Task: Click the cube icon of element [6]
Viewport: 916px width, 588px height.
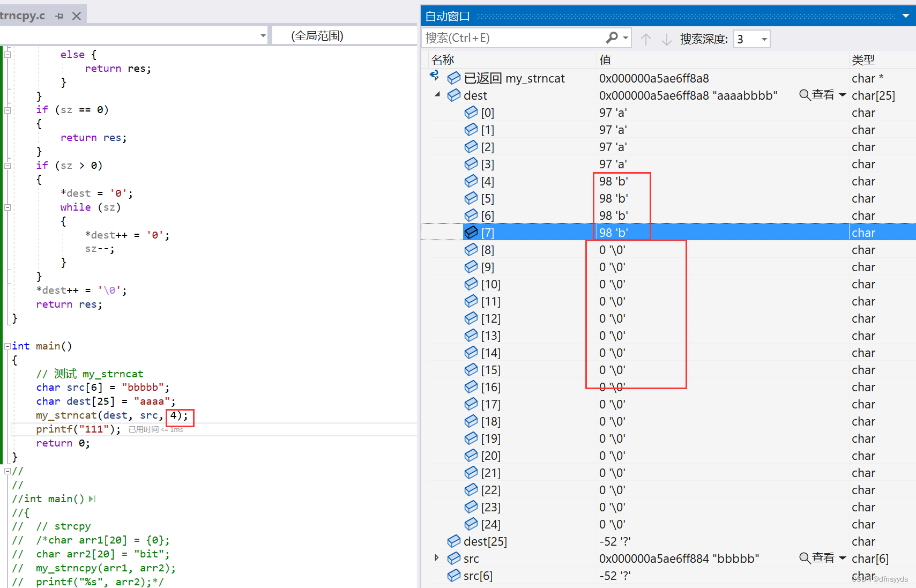Action: point(471,215)
